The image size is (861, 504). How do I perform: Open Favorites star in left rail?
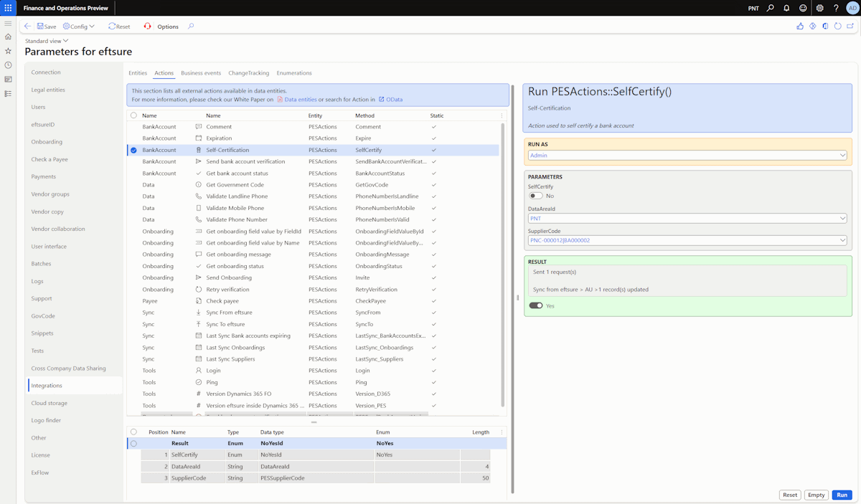pyautogui.click(x=8, y=51)
